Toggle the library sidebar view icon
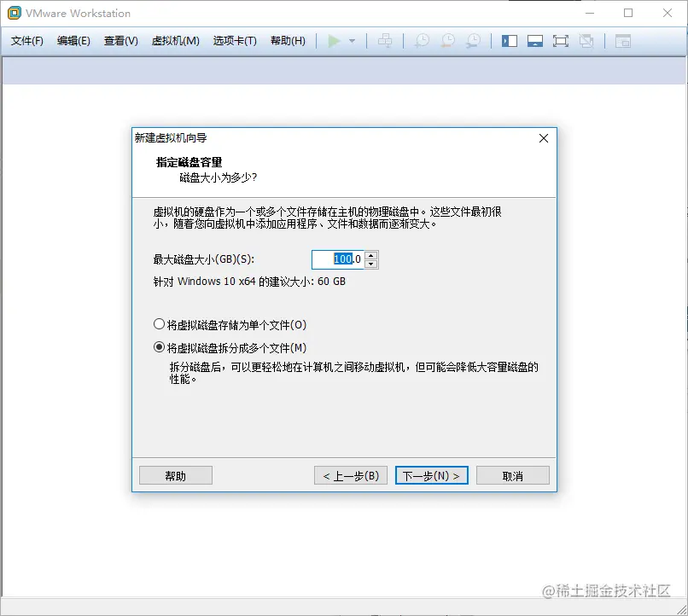688x616 pixels. tap(510, 41)
